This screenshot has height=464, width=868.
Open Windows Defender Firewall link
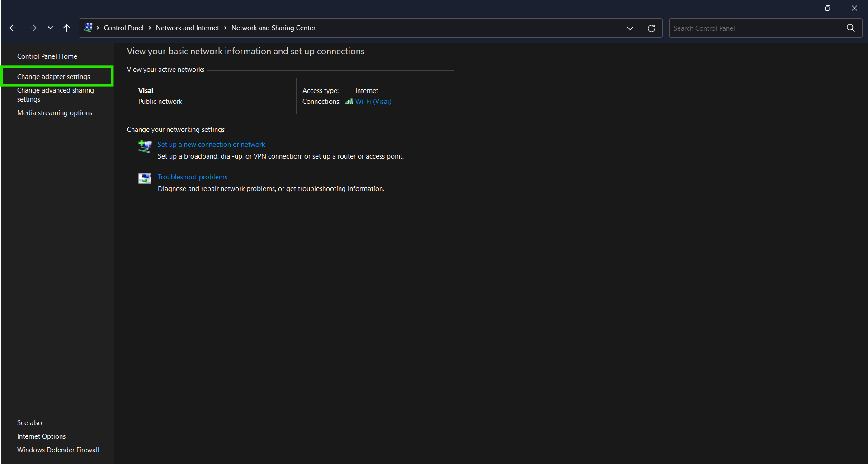pos(58,450)
